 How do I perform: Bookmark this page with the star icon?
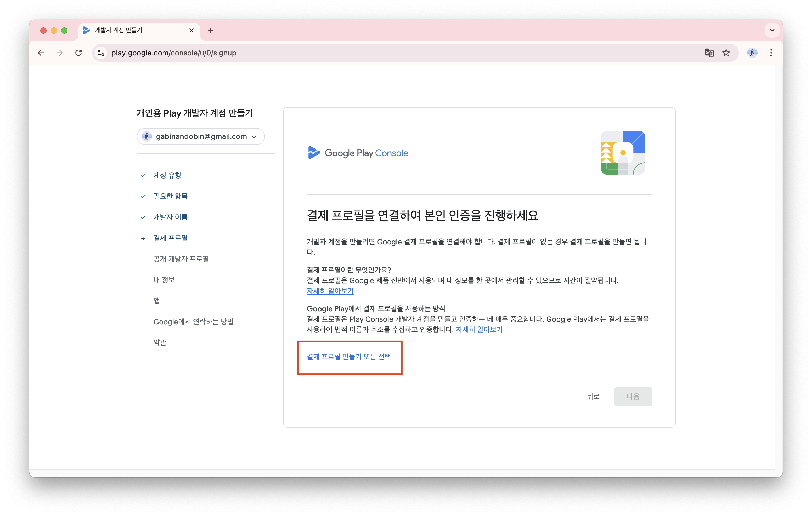click(x=726, y=53)
